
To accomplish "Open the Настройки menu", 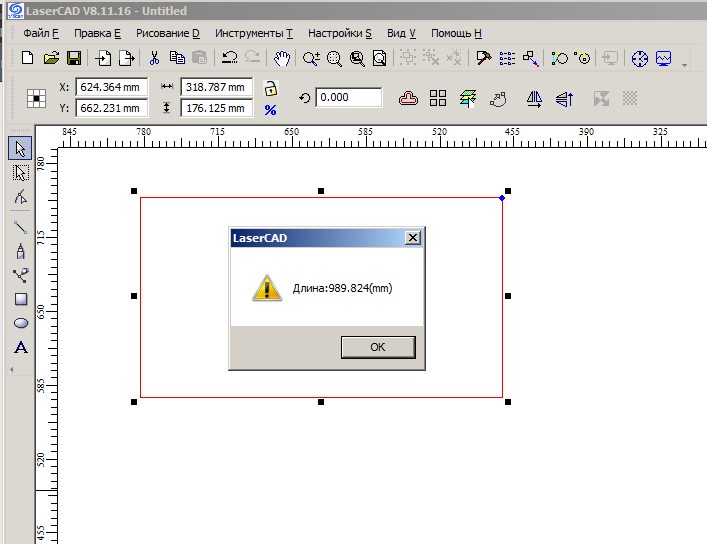I will pyautogui.click(x=340, y=33).
